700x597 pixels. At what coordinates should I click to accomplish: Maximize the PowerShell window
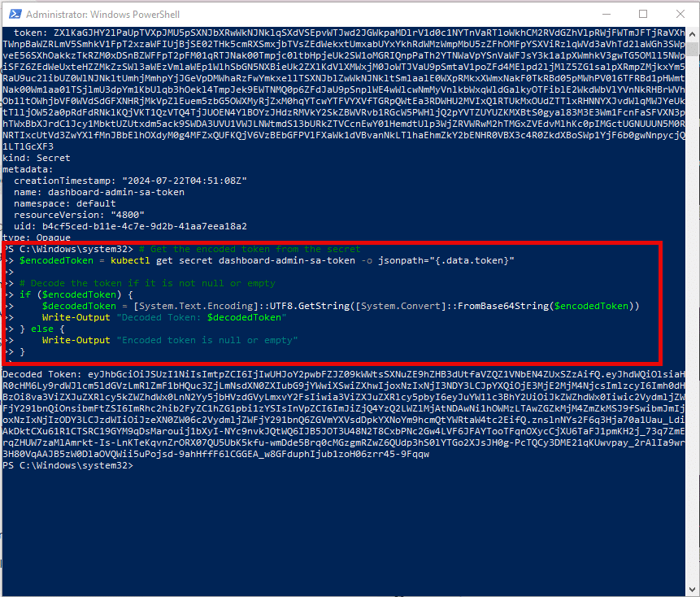(643, 15)
